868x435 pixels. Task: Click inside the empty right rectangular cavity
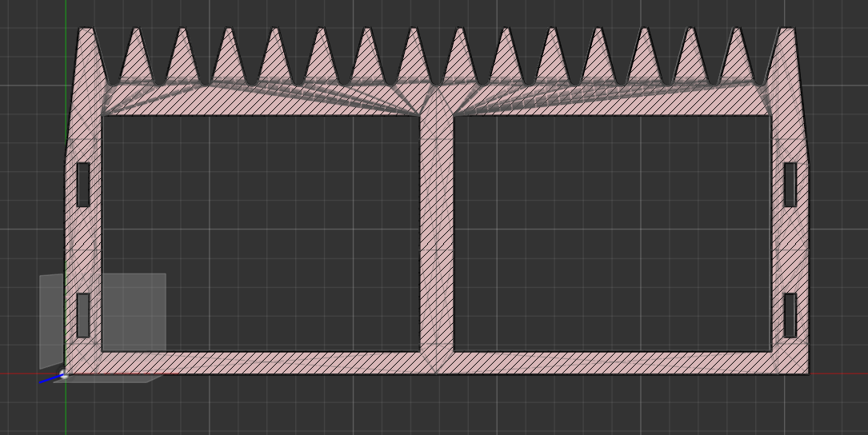coord(612,233)
